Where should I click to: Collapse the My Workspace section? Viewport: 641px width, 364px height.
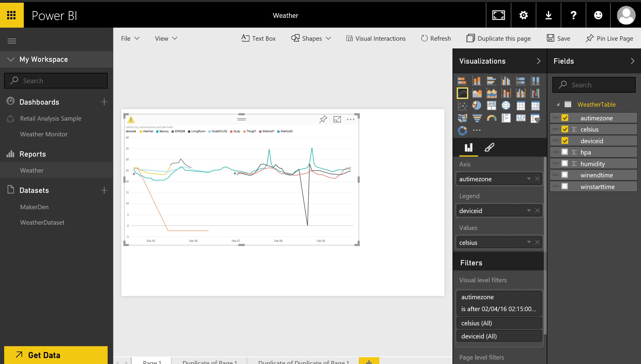click(11, 59)
